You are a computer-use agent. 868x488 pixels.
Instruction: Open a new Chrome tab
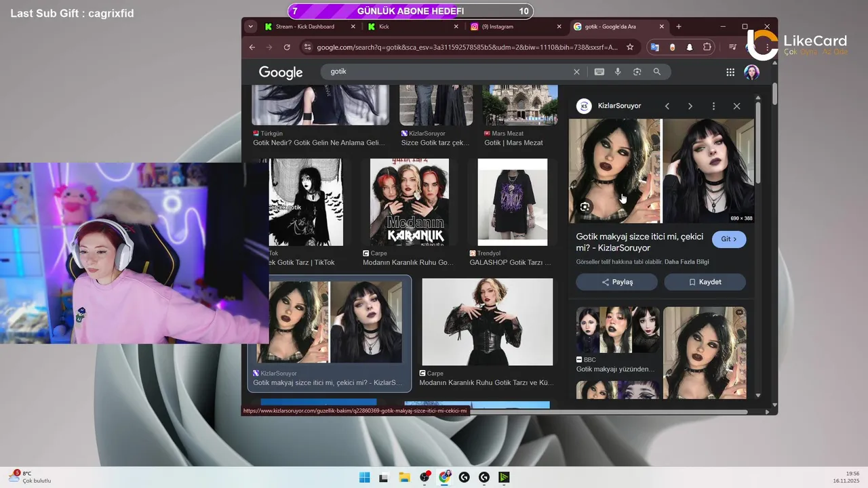coord(679,26)
